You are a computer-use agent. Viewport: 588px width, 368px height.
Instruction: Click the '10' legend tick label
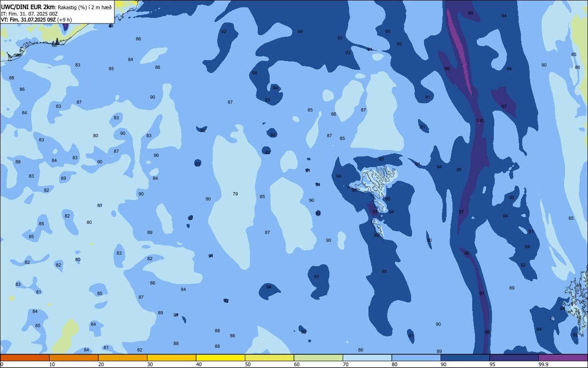click(x=52, y=364)
